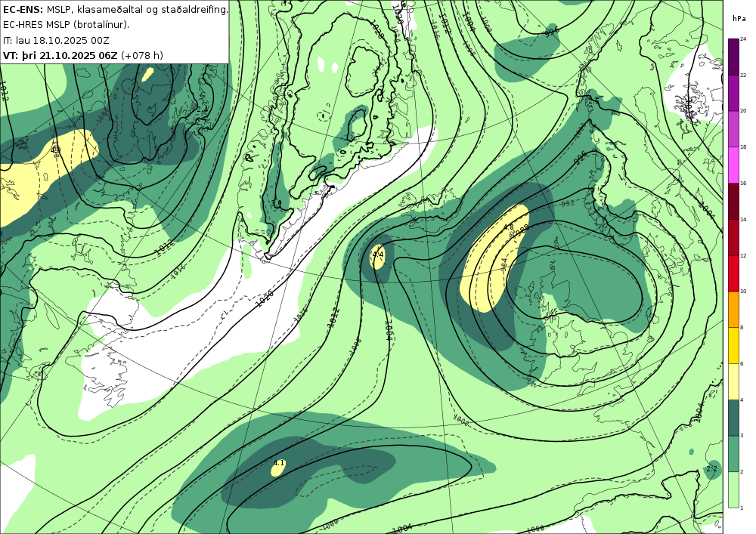
Task: Click the bold 'EC-ENS:' title text
Action: (23, 9)
